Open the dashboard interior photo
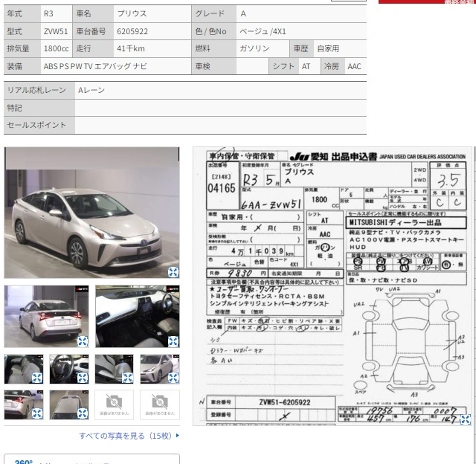 tap(138, 316)
